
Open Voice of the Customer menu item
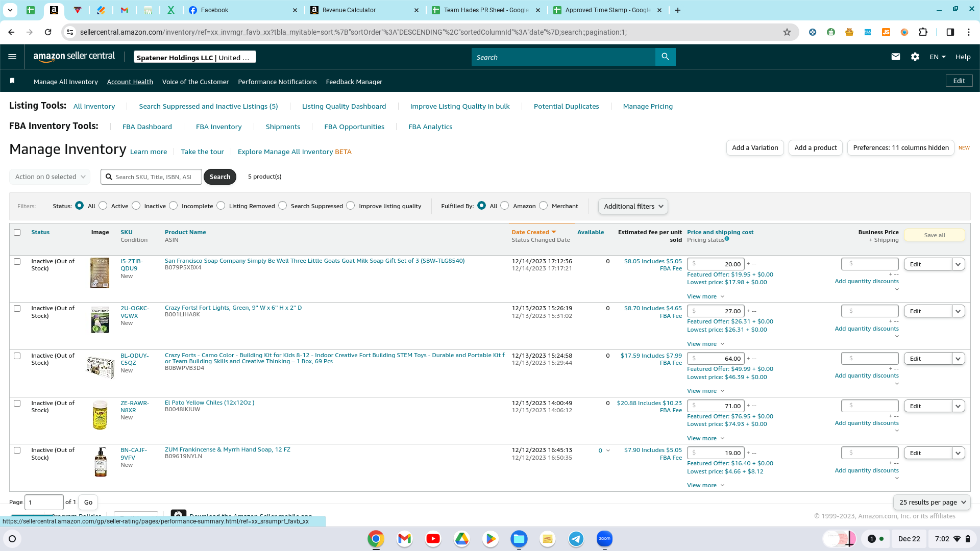195,82
